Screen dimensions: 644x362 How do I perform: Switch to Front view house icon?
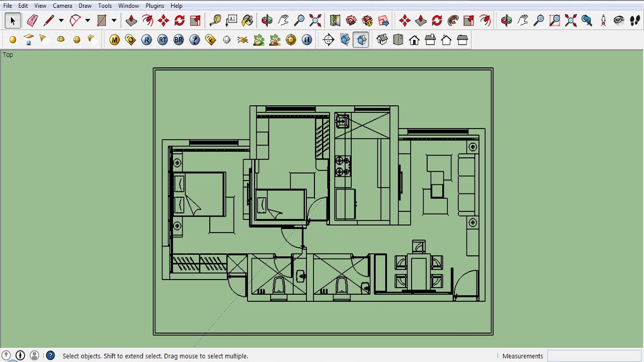point(414,40)
